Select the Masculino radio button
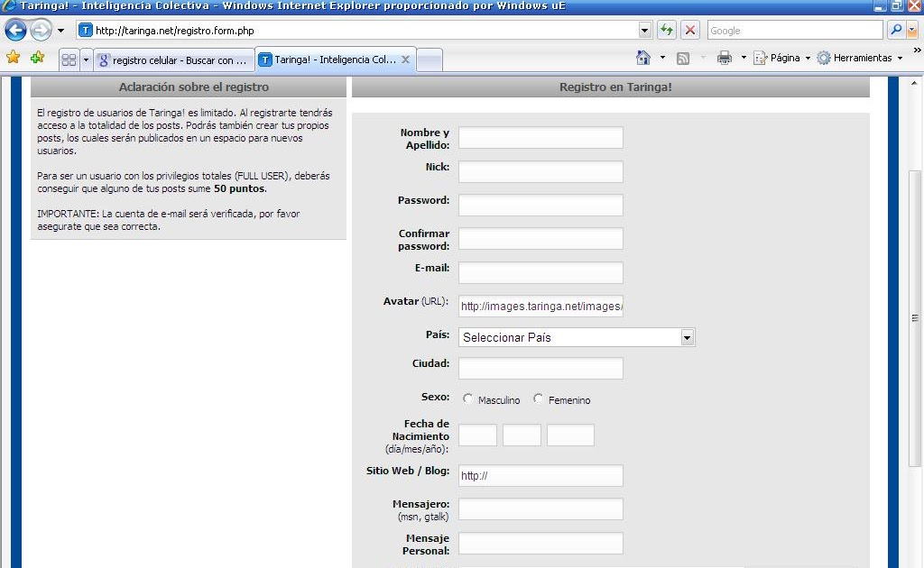Image resolution: width=924 pixels, height=568 pixels. pyautogui.click(x=468, y=399)
